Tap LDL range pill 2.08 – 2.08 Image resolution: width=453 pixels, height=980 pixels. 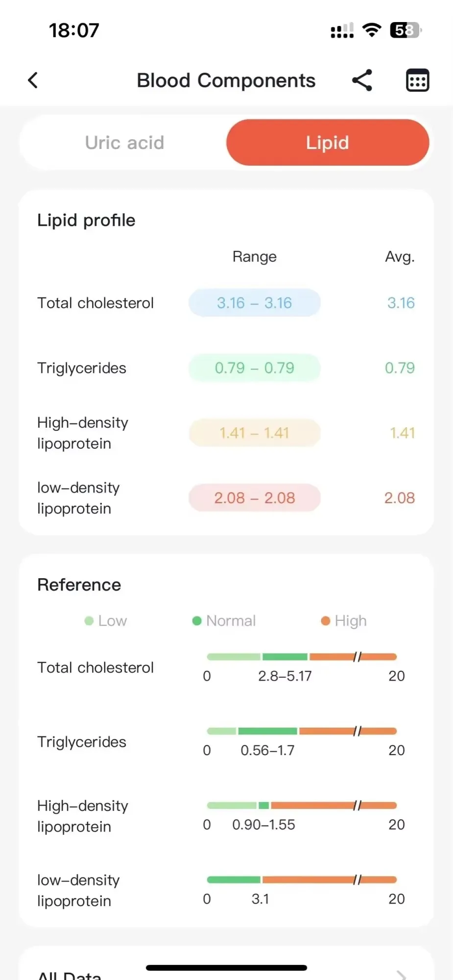tap(255, 498)
